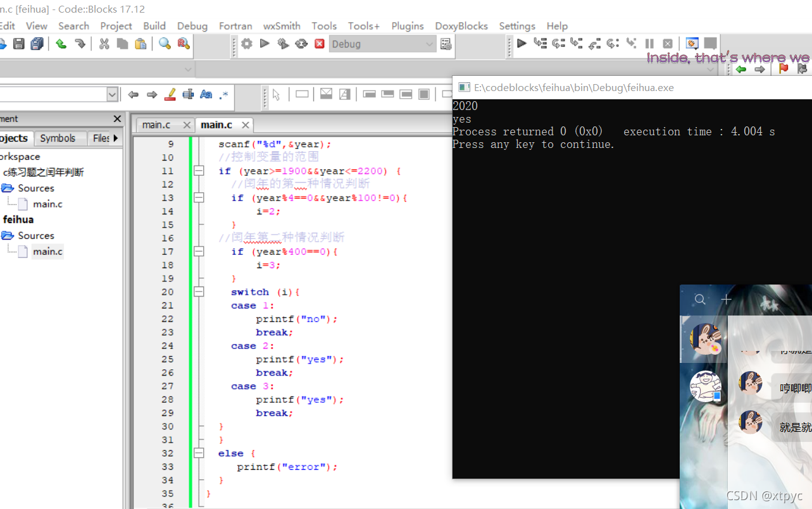The width and height of the screenshot is (812, 509).
Task: Select the feihua project node
Action: click(x=18, y=219)
